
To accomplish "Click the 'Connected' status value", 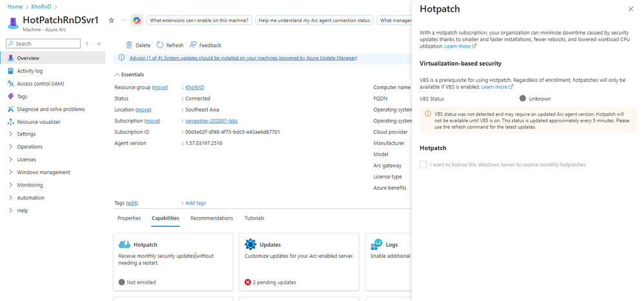I will (x=197, y=99).
